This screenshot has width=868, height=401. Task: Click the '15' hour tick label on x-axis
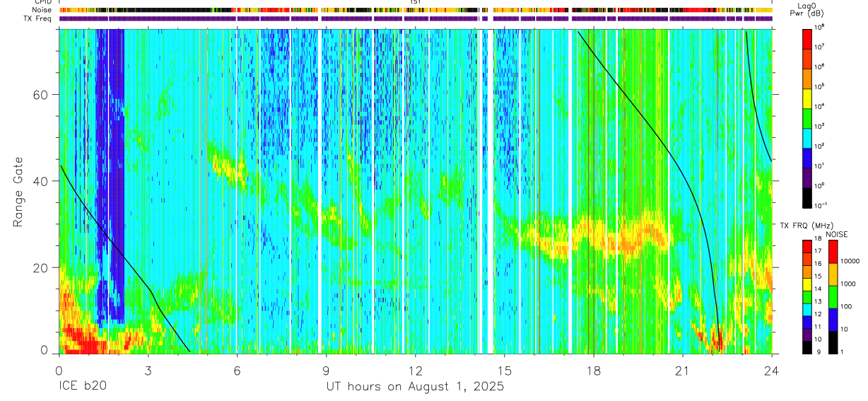pos(504,370)
